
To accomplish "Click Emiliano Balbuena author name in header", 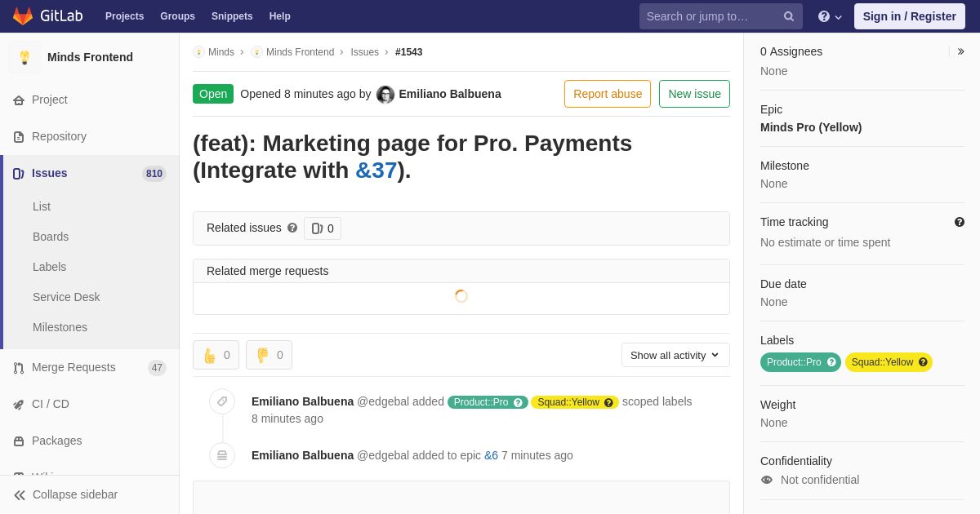I will point(450,94).
